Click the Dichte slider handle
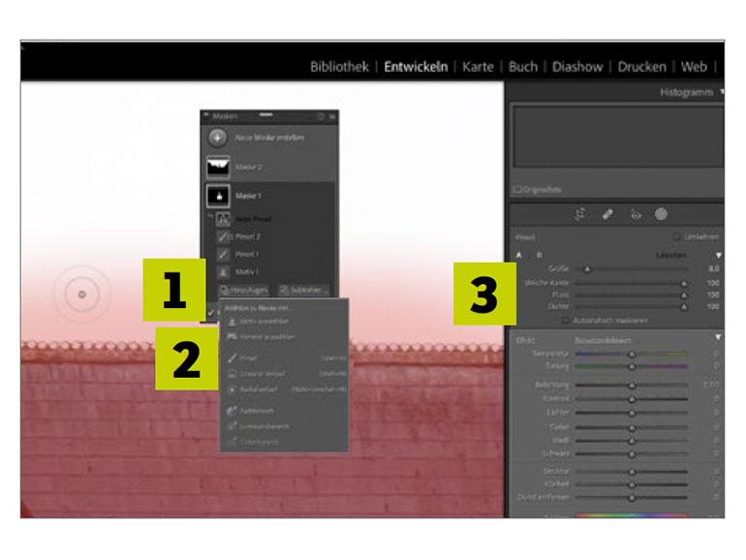Viewport: 746px width, 560px height. click(x=684, y=307)
